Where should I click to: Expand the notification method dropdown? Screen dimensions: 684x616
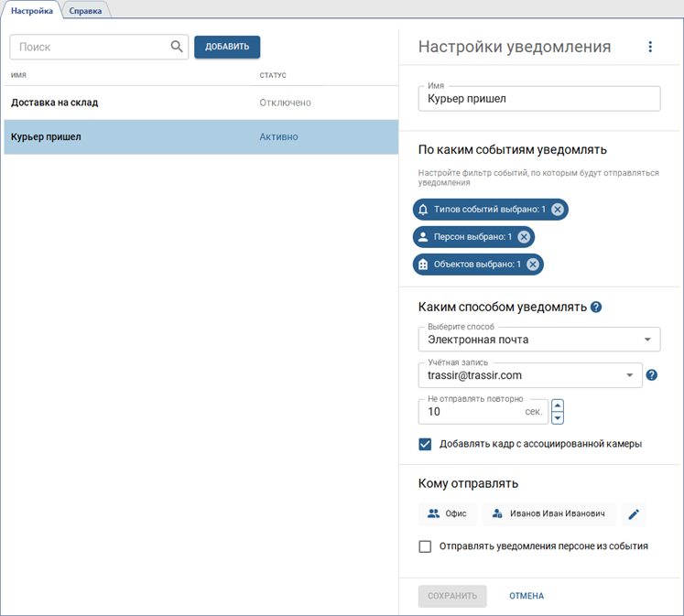[648, 340]
